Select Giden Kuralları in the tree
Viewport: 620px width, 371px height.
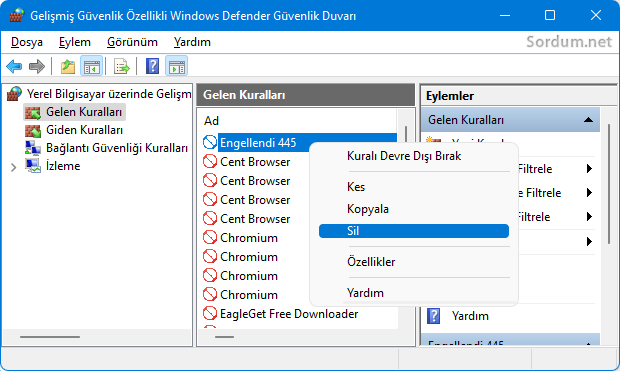[85, 130]
